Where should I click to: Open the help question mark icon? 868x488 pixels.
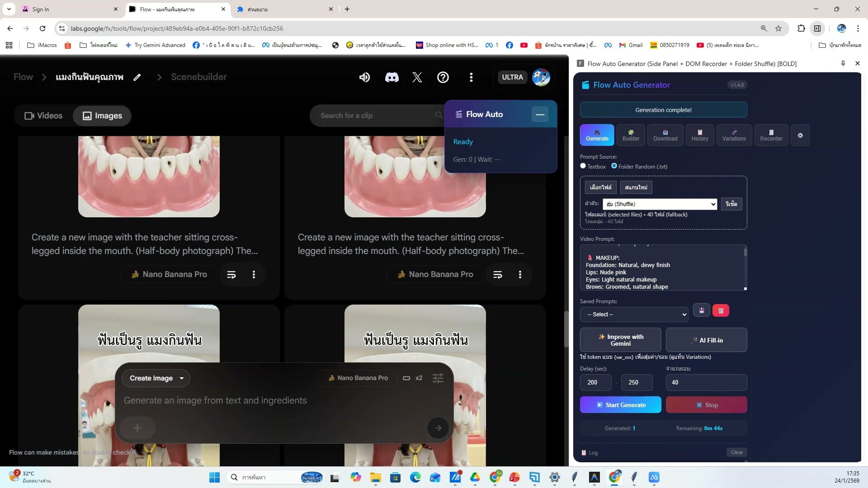[443, 77]
